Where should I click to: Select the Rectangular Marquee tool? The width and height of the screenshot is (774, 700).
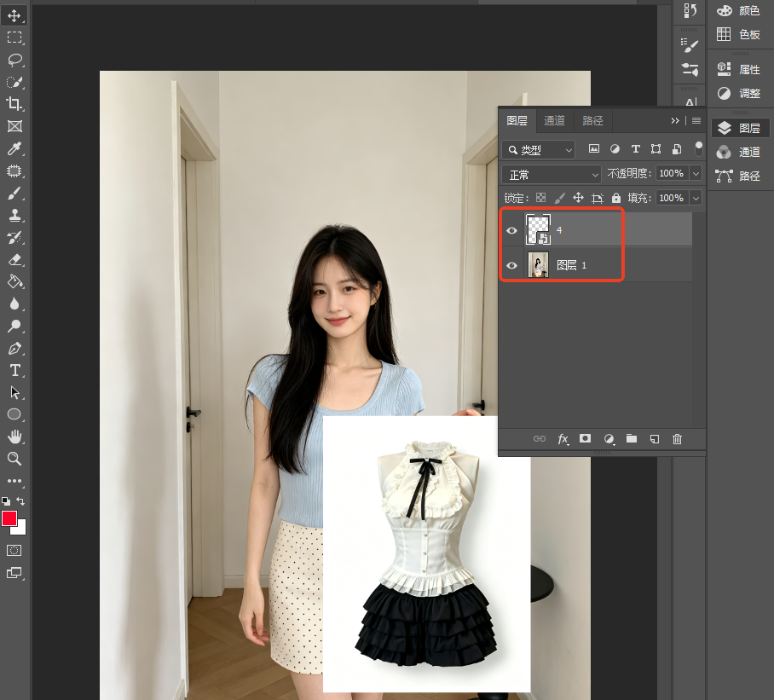14,38
